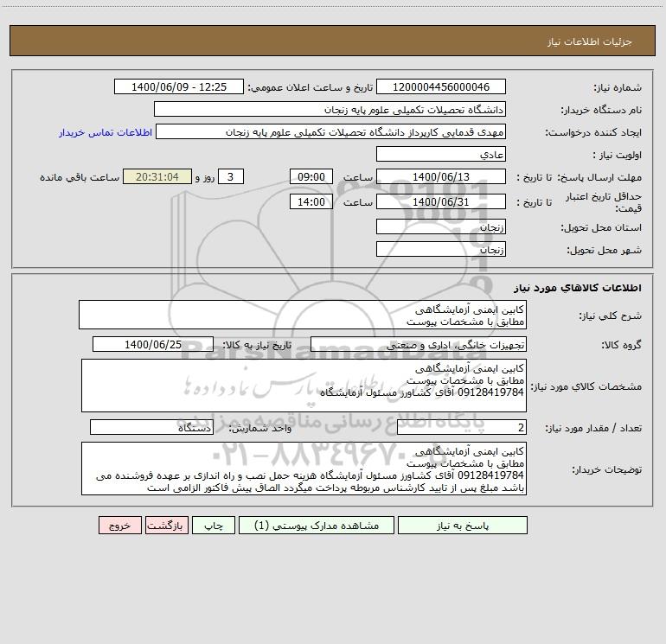Click the مشخصات کالای مورد نیاز label

(586, 386)
